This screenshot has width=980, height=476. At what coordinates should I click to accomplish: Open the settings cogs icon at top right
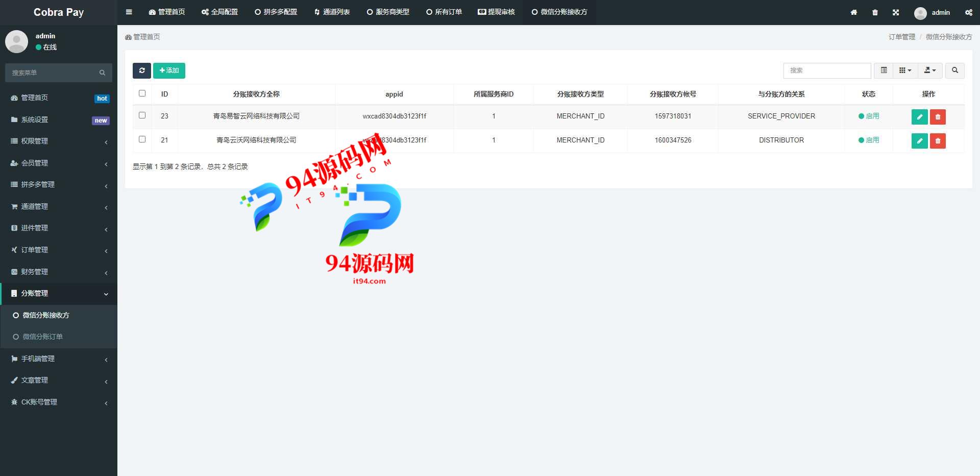969,12
